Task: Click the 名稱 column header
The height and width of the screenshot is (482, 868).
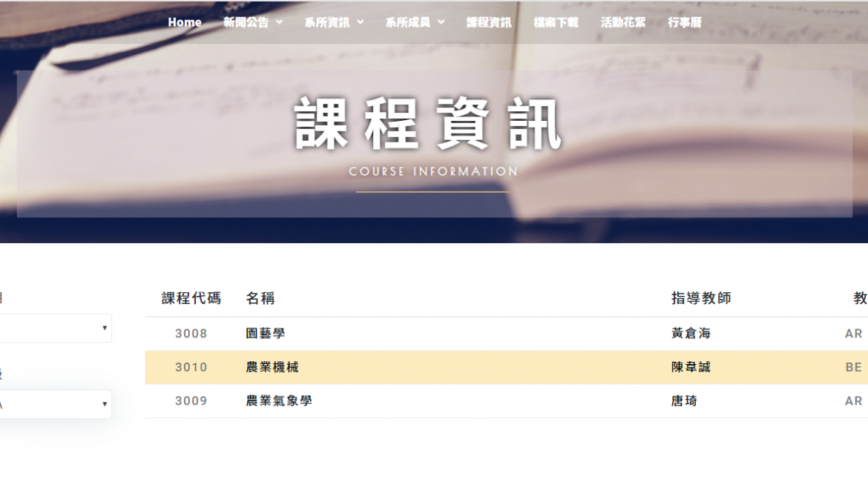Action: 260,298
